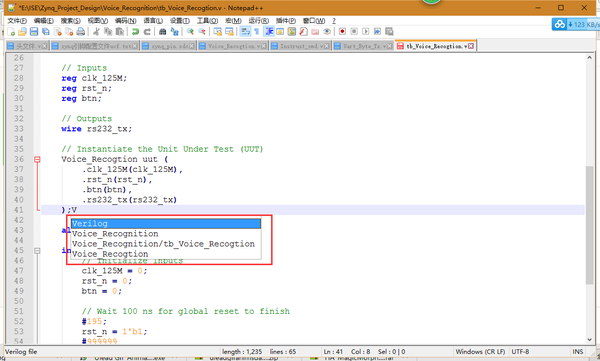
Task: Close the Voice_Recogtion.v tab
Action: pos(264,46)
